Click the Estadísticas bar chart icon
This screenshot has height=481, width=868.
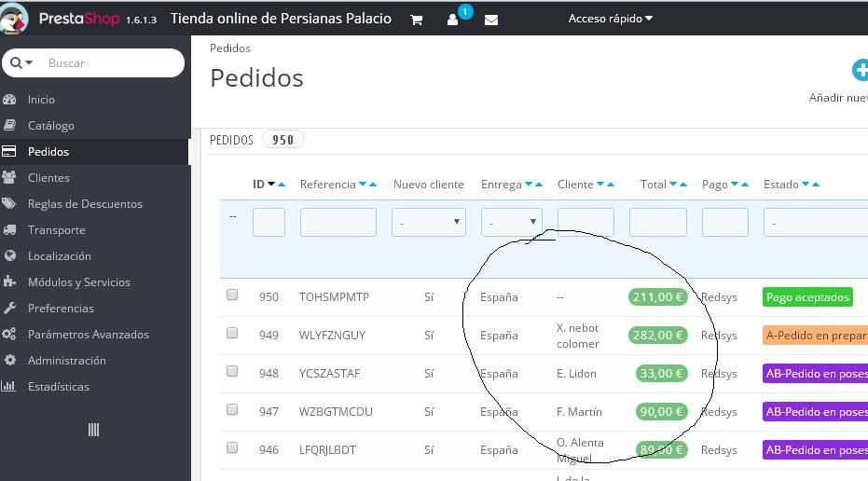pyautogui.click(x=8, y=386)
